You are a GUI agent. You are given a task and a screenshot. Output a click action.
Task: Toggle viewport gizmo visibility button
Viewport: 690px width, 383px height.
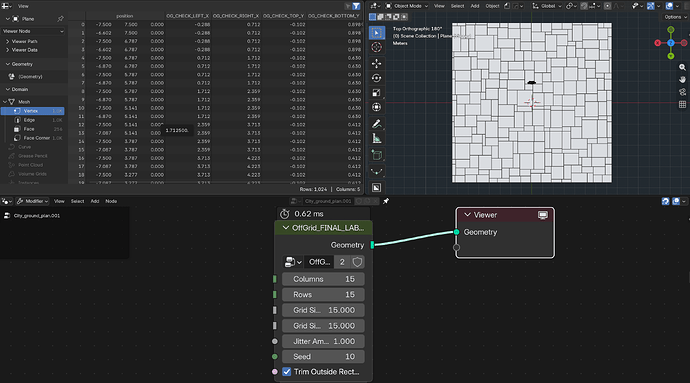[650, 6]
